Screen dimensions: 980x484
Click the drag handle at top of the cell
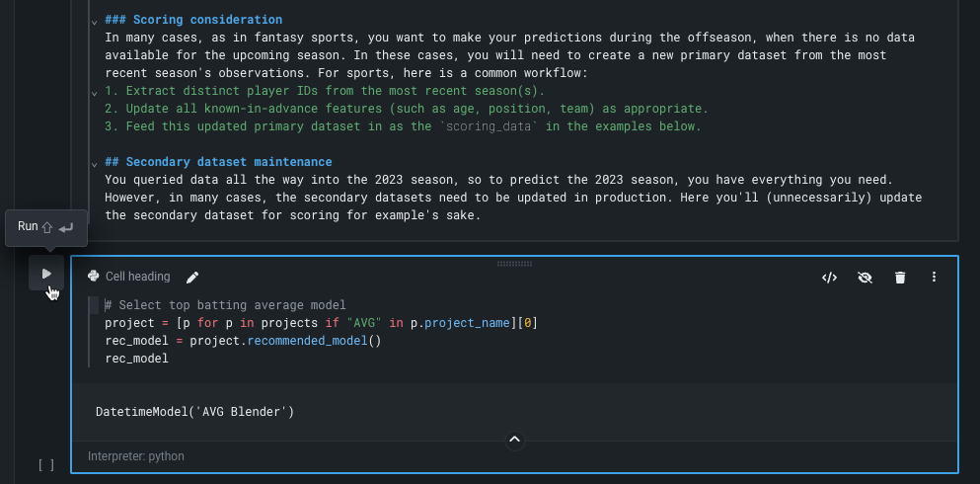click(514, 264)
